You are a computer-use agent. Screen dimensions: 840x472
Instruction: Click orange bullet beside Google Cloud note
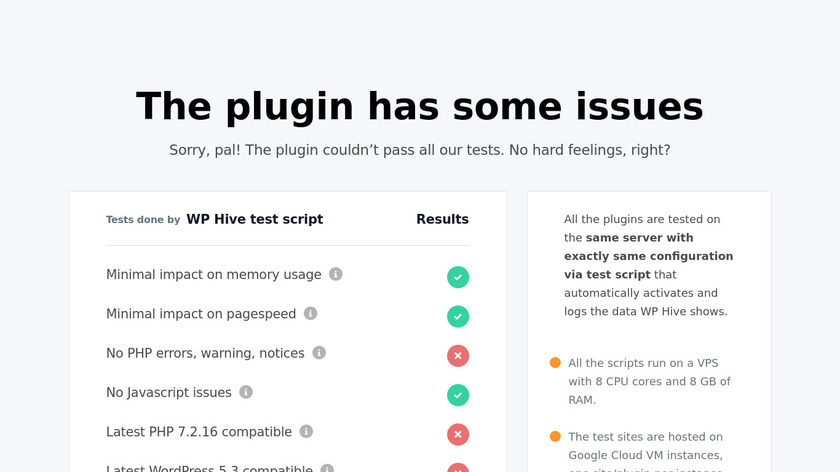555,436
